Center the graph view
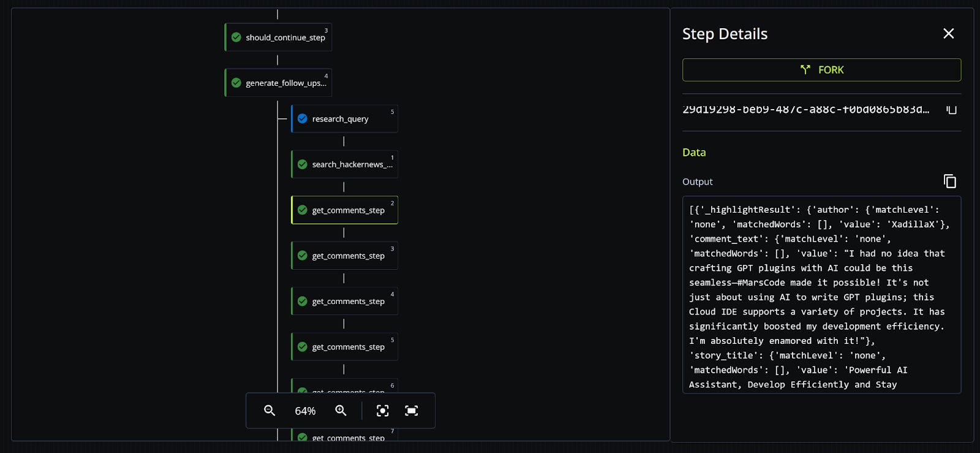Screen dimensions: 980x453 pyautogui.click(x=383, y=411)
